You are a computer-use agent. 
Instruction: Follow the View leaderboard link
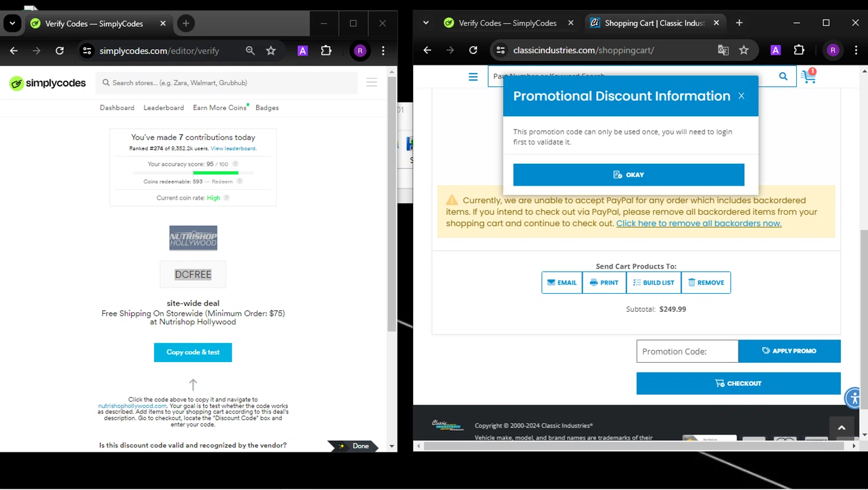(233, 149)
